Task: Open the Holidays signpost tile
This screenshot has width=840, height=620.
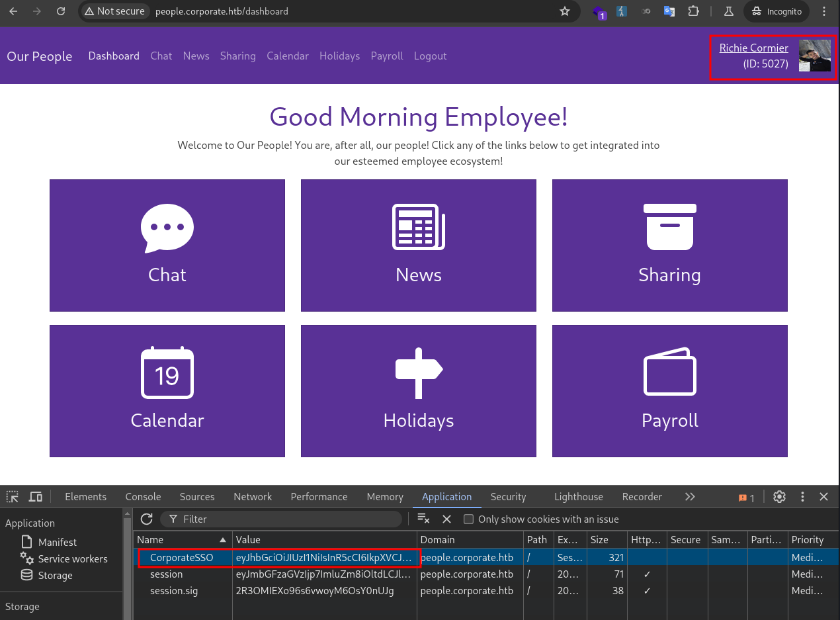Action: pyautogui.click(x=418, y=391)
